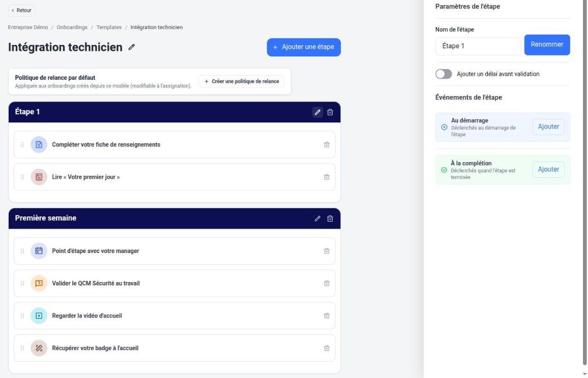Add a new step with Ajouter une étape
This screenshot has height=378, width=588.
tap(304, 47)
